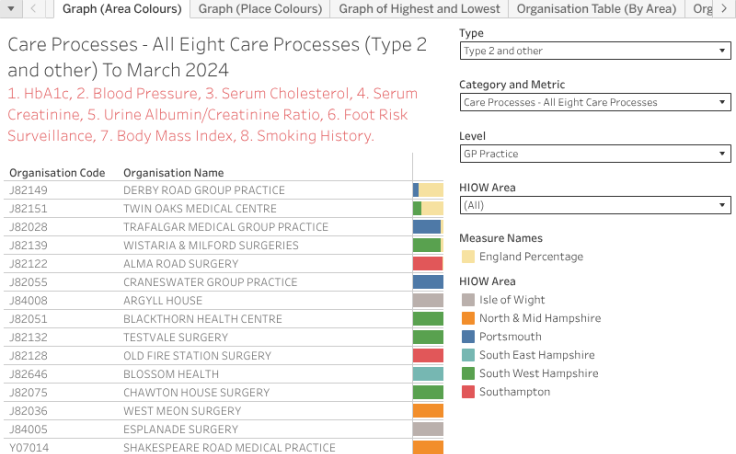Click the England Percentage legend swatch
Image resolution: width=736 pixels, height=454 pixels.
[x=468, y=257]
